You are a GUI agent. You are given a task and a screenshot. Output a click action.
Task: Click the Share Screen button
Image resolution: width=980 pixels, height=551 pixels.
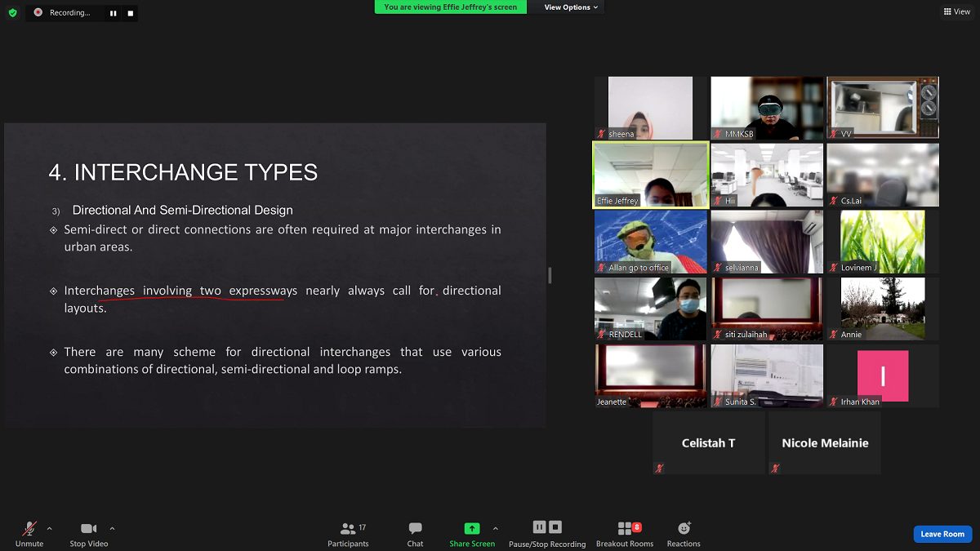pos(472,535)
